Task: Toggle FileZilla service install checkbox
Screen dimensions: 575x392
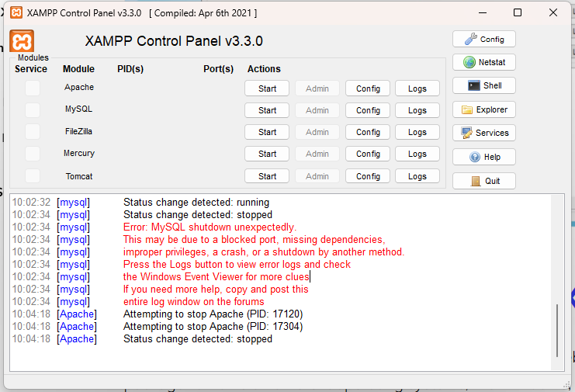Action: 33,132
